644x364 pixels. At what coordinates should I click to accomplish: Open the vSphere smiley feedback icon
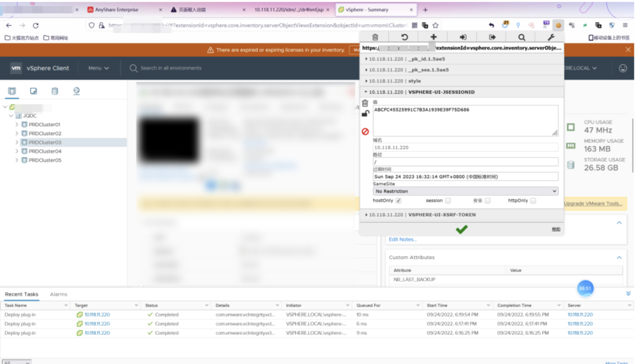click(623, 68)
